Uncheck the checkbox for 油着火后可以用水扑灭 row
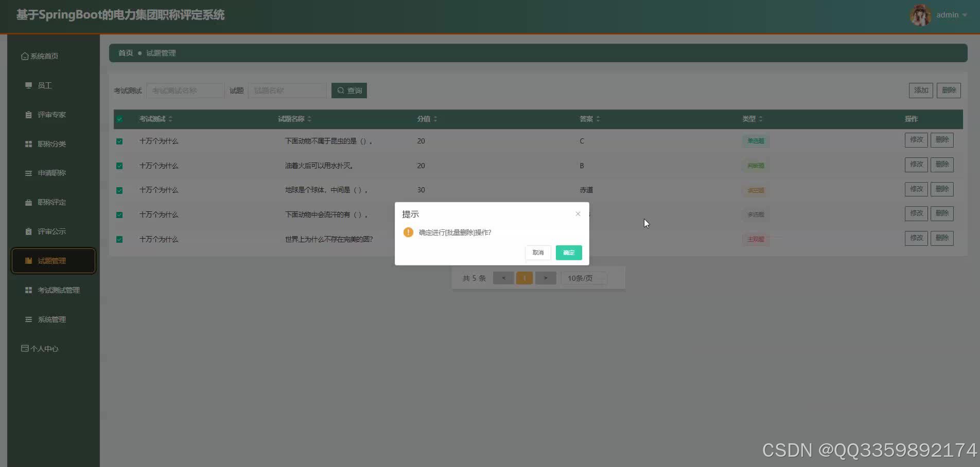980x467 pixels. click(119, 165)
